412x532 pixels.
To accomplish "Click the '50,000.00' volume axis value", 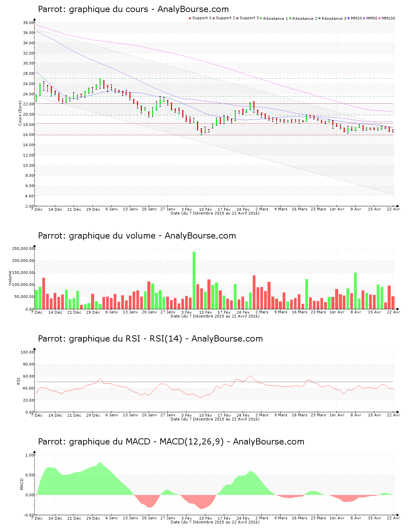I will [24, 297].
